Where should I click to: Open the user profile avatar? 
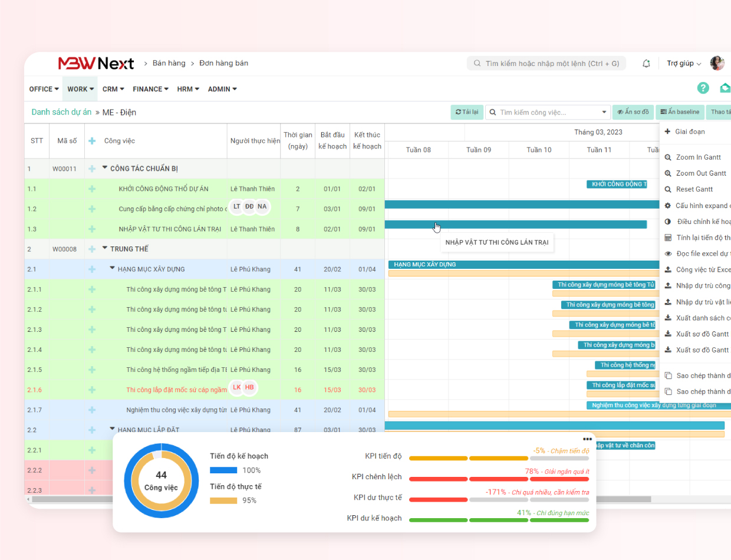pyautogui.click(x=717, y=64)
